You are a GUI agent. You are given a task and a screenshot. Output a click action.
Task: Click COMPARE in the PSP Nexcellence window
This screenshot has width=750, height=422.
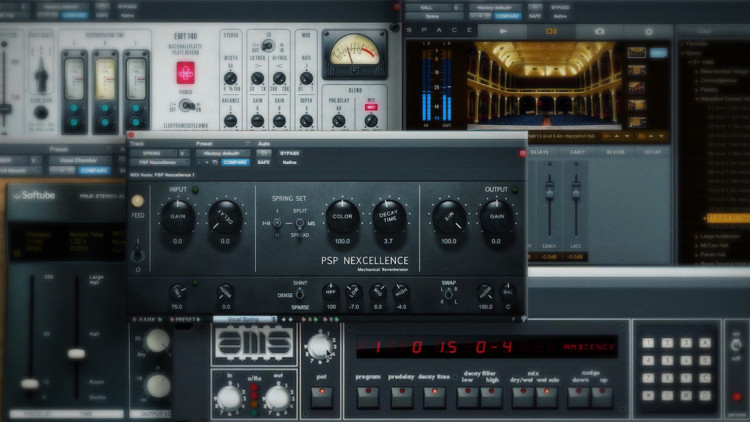[235, 162]
